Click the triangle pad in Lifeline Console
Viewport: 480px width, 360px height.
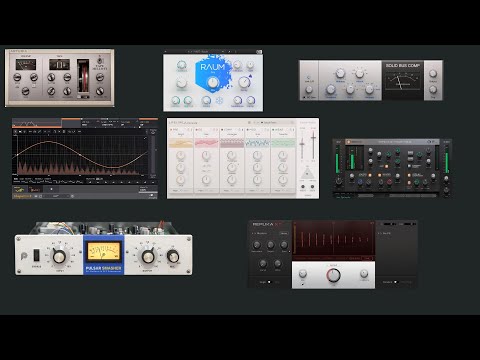(x=307, y=174)
